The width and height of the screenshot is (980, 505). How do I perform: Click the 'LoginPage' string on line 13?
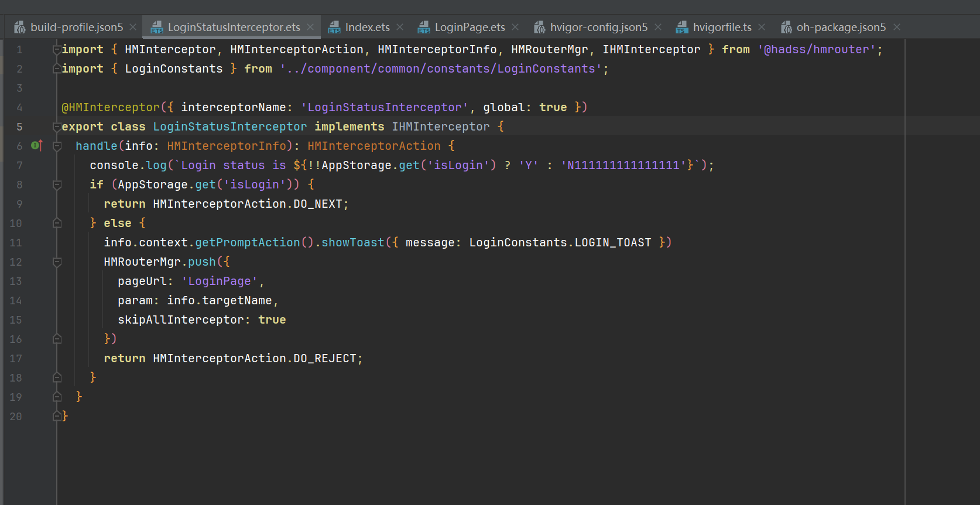pos(220,281)
